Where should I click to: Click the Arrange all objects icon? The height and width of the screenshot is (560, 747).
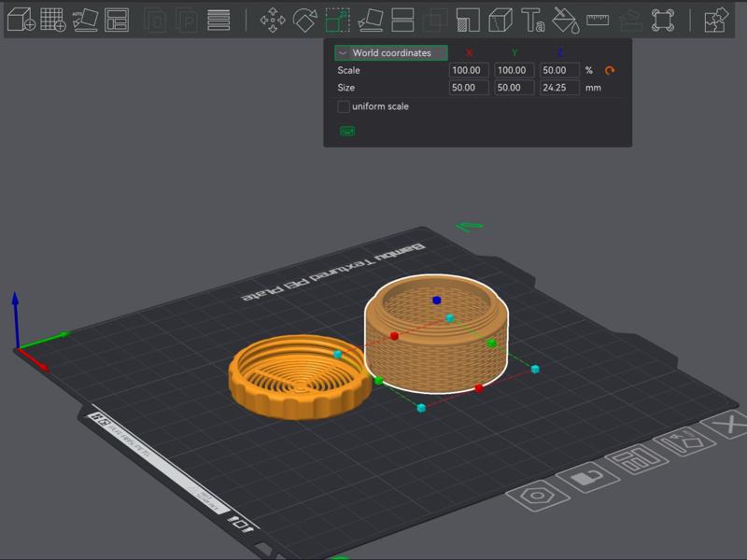pos(117,19)
